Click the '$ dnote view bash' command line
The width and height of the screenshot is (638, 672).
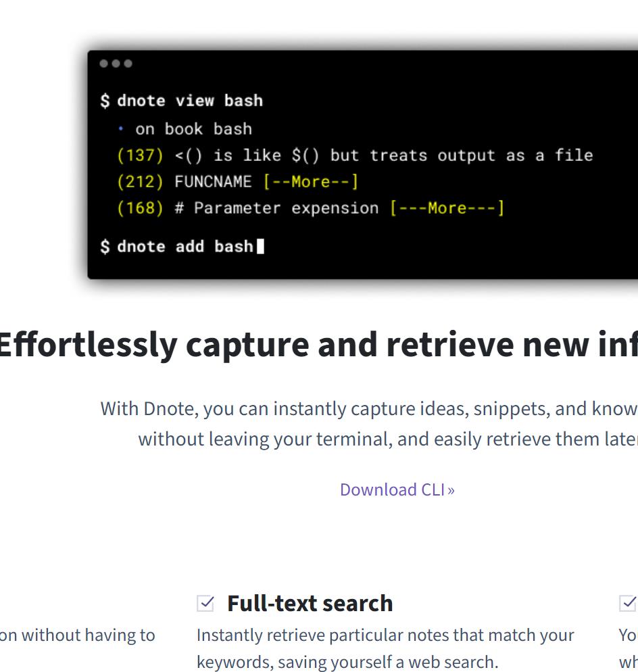[182, 101]
